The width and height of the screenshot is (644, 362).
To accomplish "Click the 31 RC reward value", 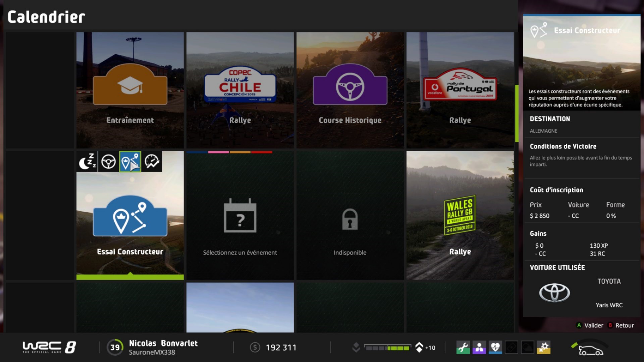I will coord(597,254).
